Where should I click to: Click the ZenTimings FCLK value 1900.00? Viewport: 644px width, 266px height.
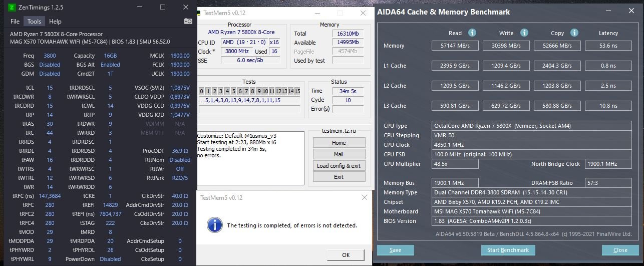pyautogui.click(x=180, y=65)
